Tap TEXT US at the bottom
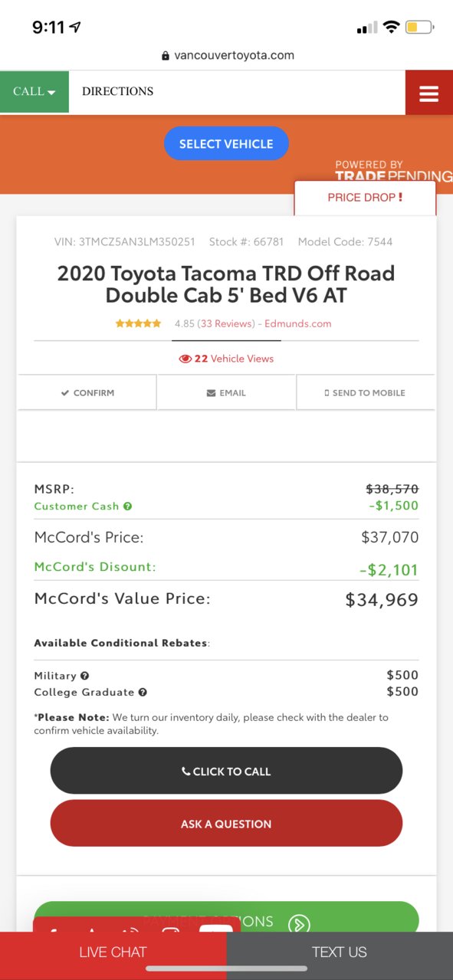 tap(340, 952)
